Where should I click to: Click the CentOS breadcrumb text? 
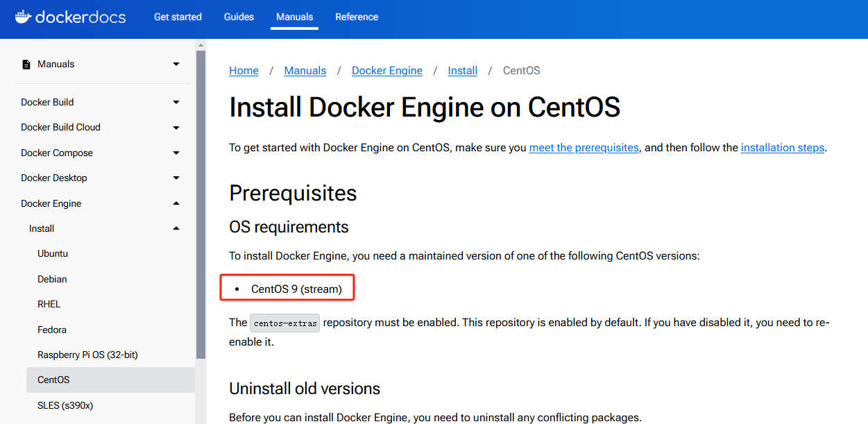pyautogui.click(x=522, y=71)
